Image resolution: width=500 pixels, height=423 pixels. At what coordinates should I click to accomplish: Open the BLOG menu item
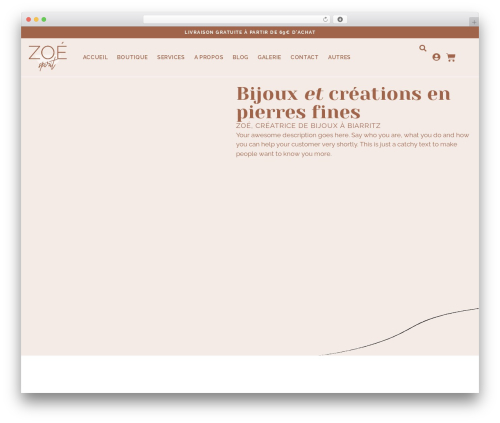pyautogui.click(x=240, y=57)
